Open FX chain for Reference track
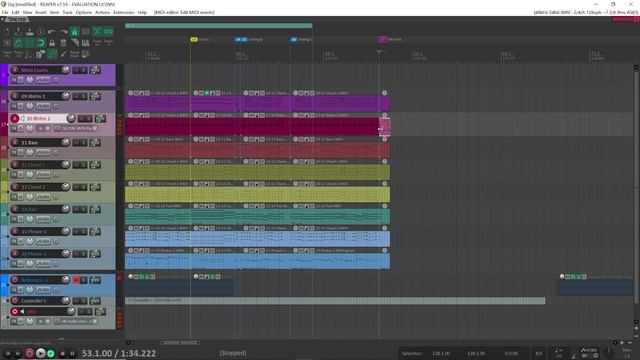The image size is (640, 360). pos(13,290)
